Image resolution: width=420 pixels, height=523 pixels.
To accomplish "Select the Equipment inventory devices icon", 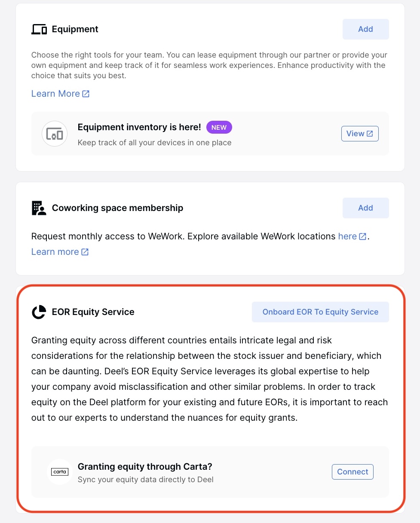I will pos(54,134).
